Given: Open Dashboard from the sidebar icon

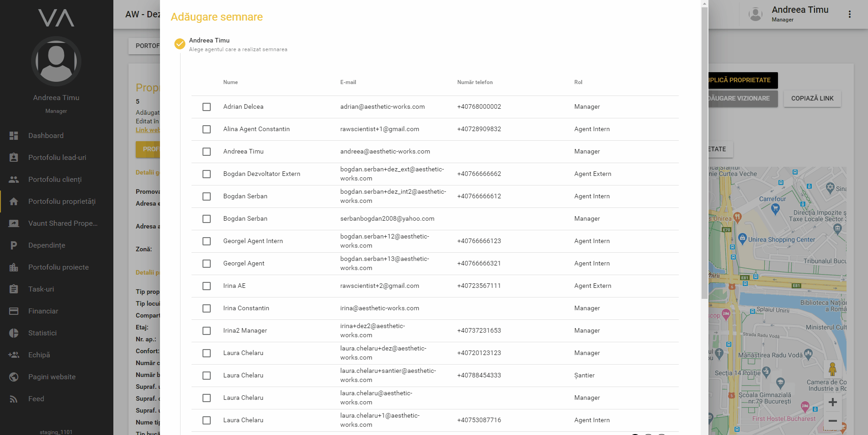Looking at the screenshot, I should pyautogui.click(x=14, y=136).
